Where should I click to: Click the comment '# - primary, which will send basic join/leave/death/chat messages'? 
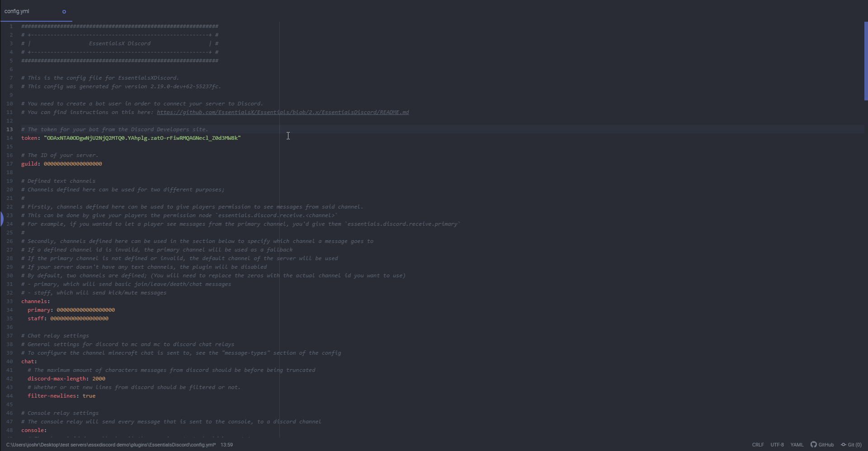[126, 284]
